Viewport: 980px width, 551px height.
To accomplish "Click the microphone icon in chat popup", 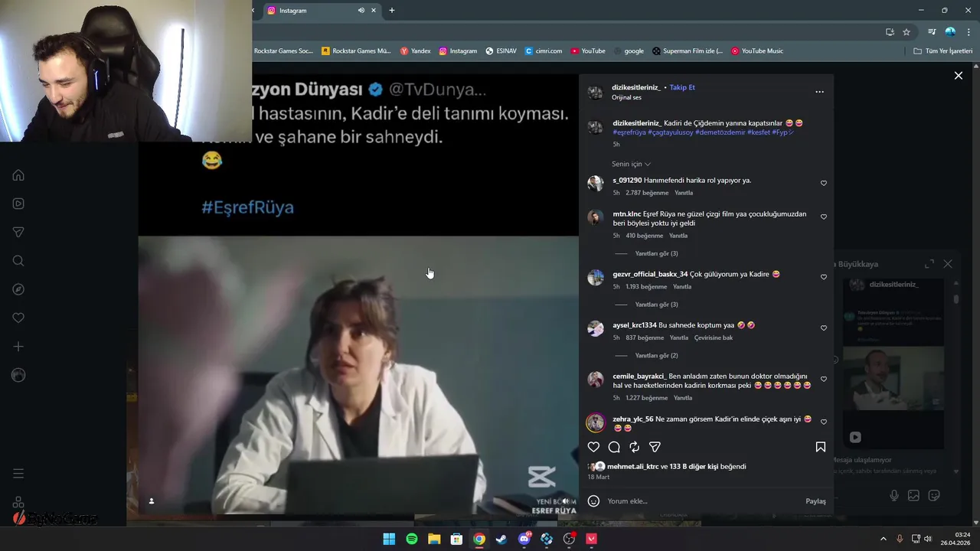I will [x=893, y=496].
